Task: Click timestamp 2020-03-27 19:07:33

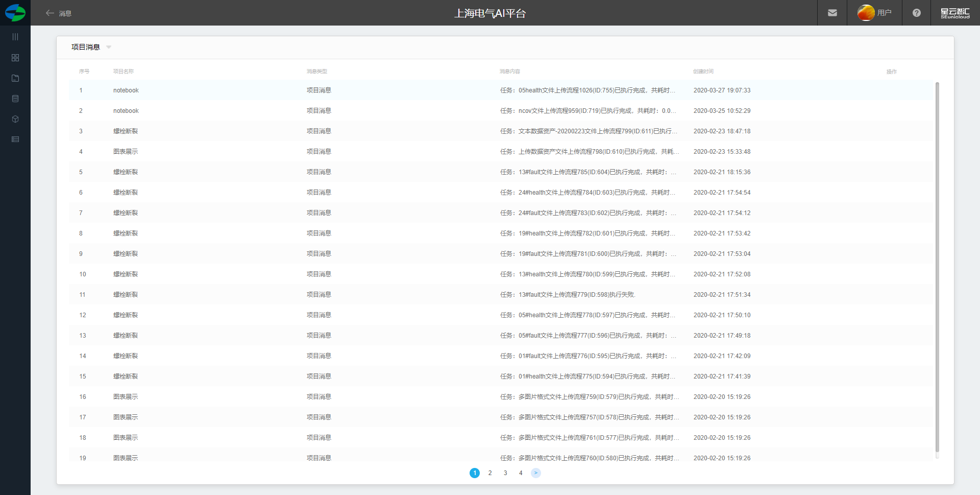Action: (x=722, y=90)
